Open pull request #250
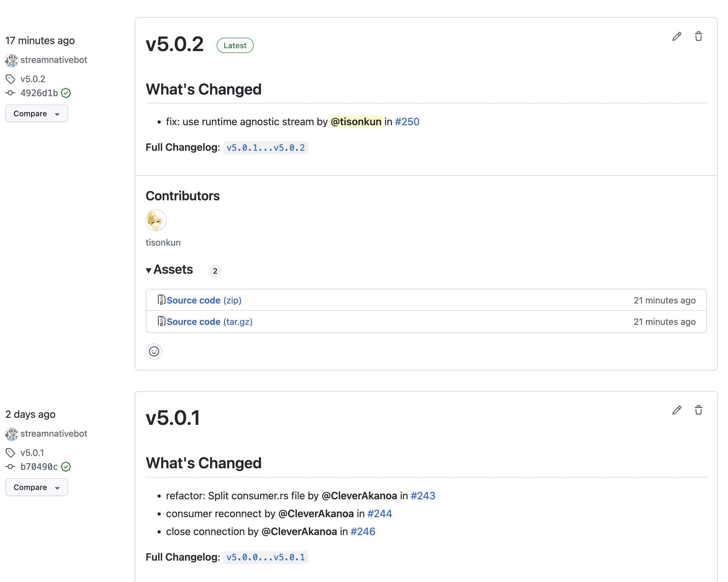This screenshot has height=582, width=728. pos(407,122)
